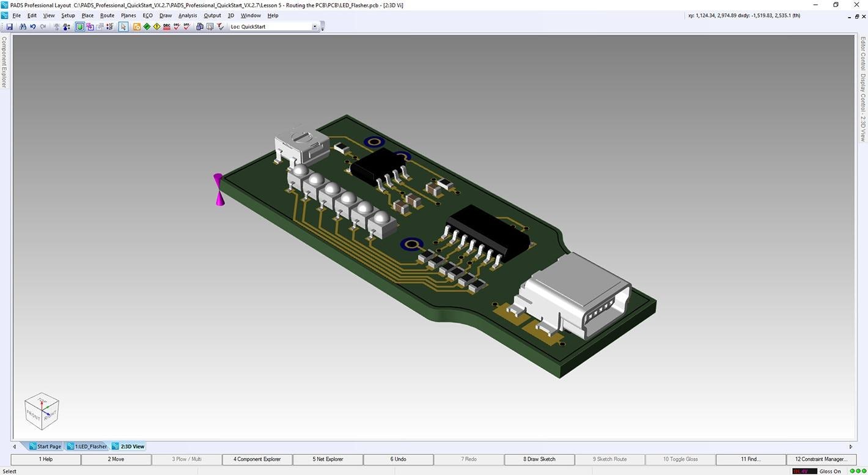868x475 pixels.
Task: Open the Loc: QuickStart dropdown
Action: tap(314, 26)
